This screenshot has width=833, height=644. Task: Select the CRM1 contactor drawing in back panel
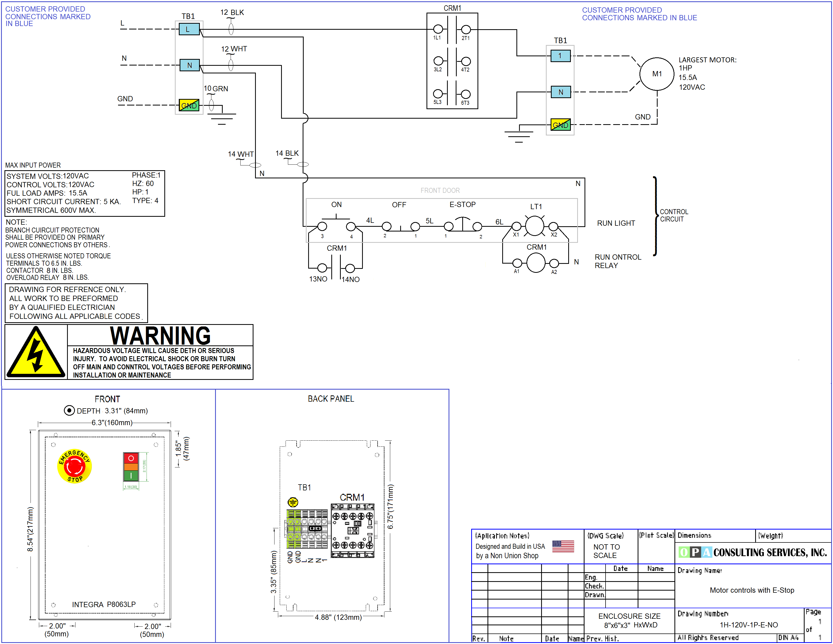352,531
